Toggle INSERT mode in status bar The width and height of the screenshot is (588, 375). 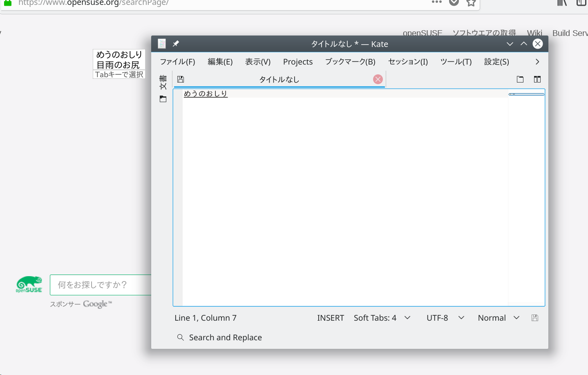click(330, 318)
